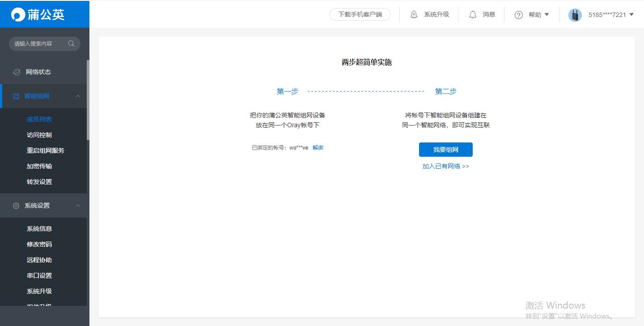Open 加入已有网络 link
Screen dimensions: 644x326
pyautogui.click(x=445, y=166)
